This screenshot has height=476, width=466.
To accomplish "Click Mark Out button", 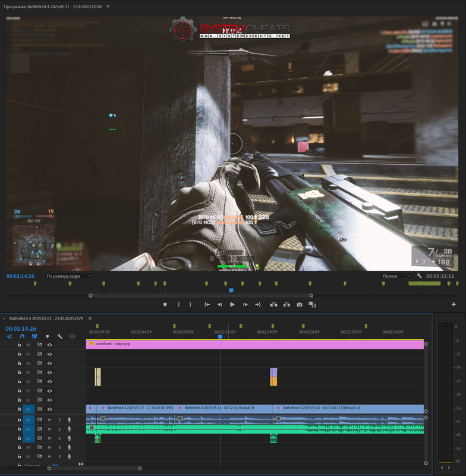I will pyautogui.click(x=190, y=305).
